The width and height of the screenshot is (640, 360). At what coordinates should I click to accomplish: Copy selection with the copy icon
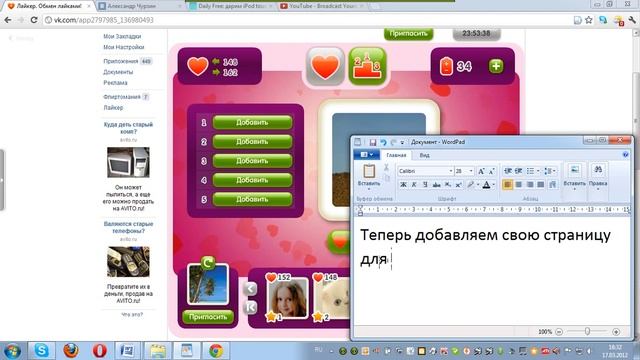[387, 178]
